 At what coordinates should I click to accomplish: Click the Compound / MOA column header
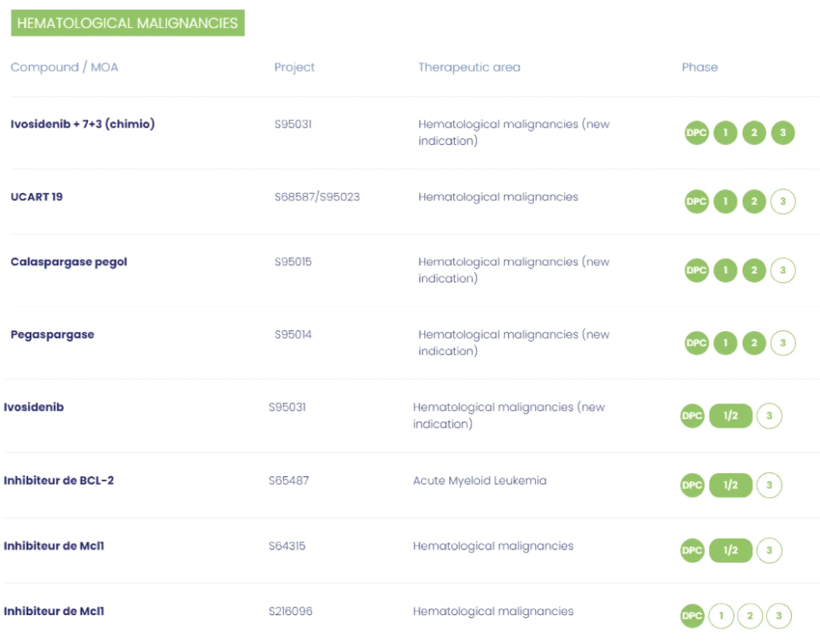pyautogui.click(x=65, y=67)
